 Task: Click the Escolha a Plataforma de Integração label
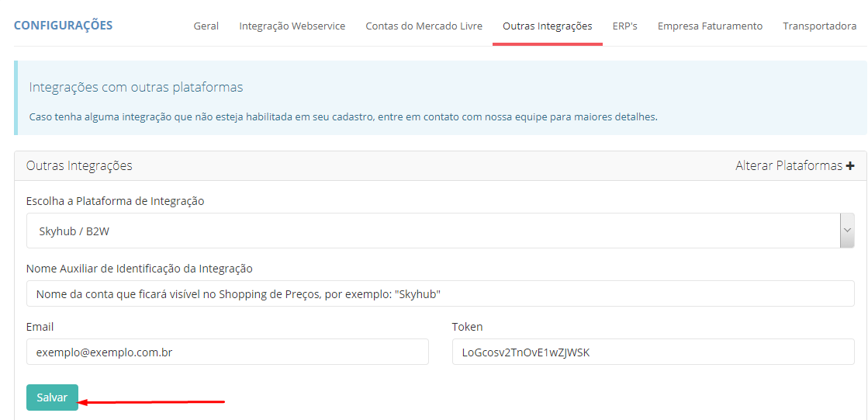click(115, 202)
